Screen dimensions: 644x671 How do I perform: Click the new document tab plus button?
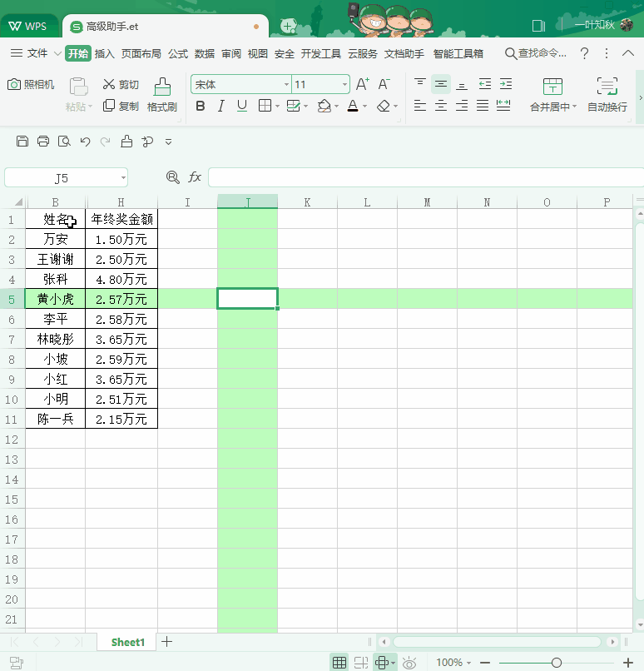tap(288, 26)
